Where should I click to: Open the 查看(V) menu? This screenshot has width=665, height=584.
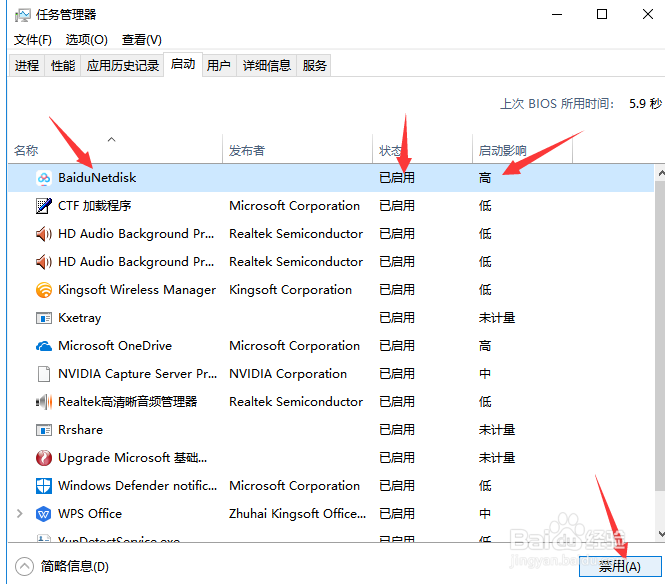point(142,40)
